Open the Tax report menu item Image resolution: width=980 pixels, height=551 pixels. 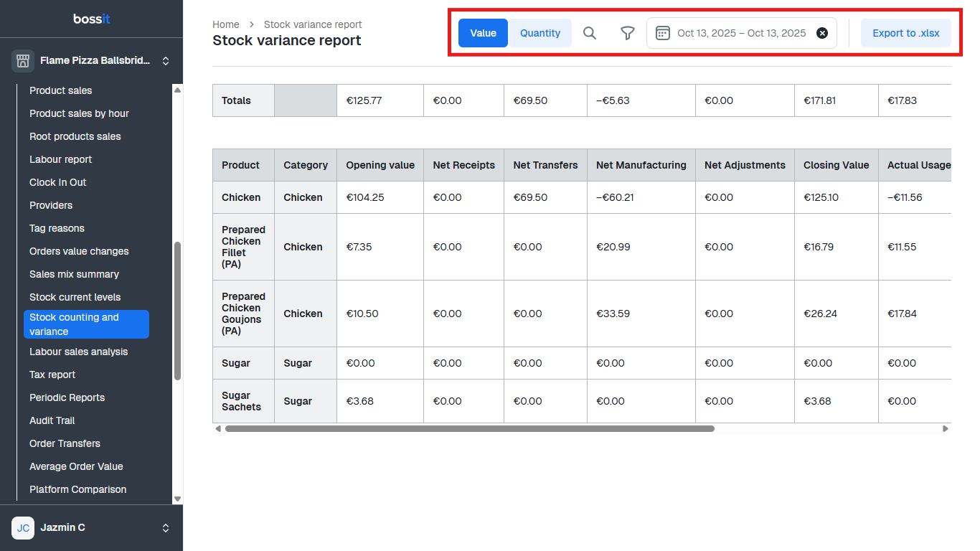pos(52,375)
